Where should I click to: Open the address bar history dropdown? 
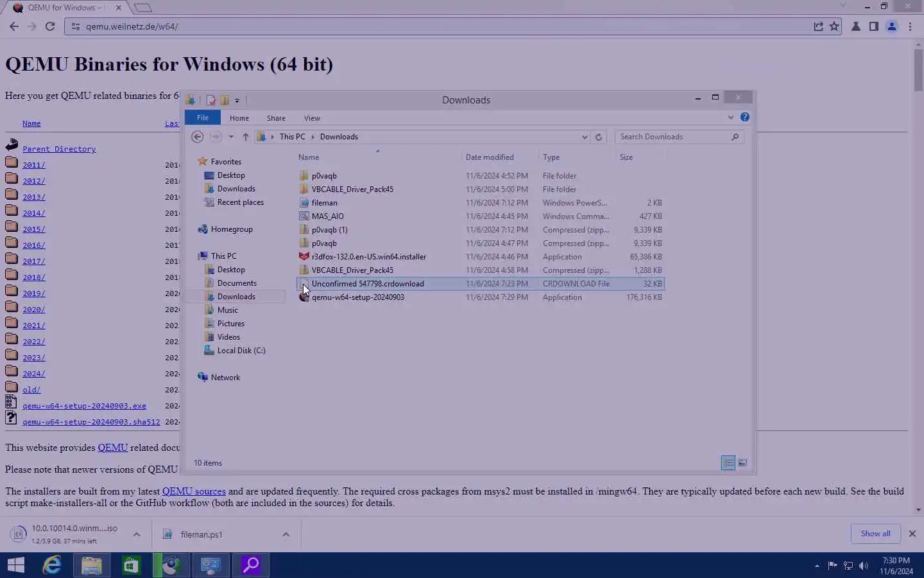[x=584, y=137]
